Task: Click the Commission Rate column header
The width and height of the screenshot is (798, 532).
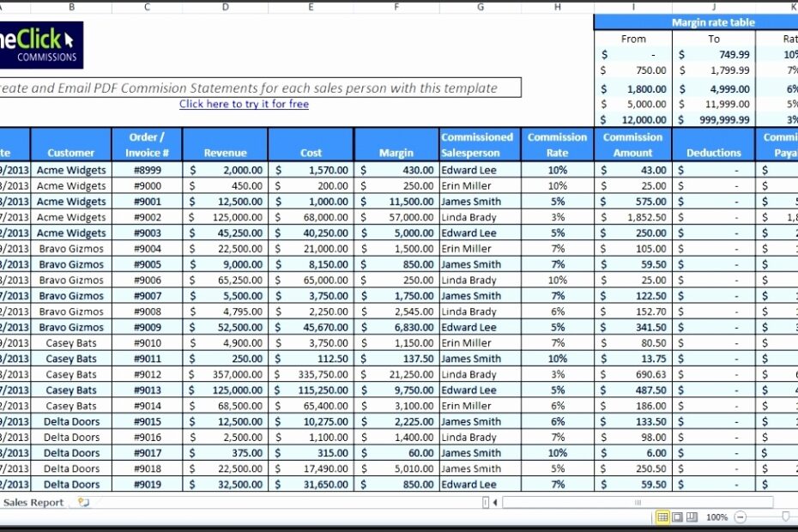Action: coord(557,142)
